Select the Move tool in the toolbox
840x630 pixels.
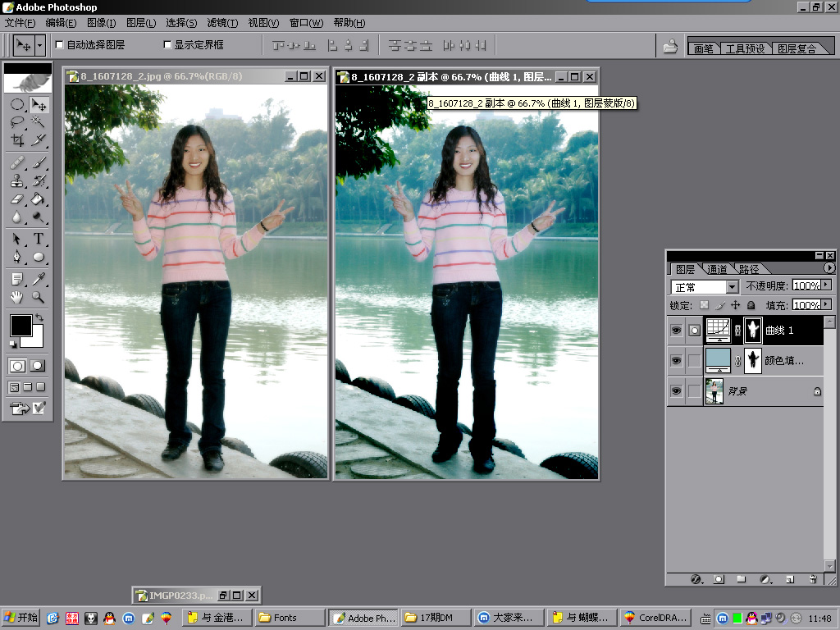pyautogui.click(x=39, y=104)
